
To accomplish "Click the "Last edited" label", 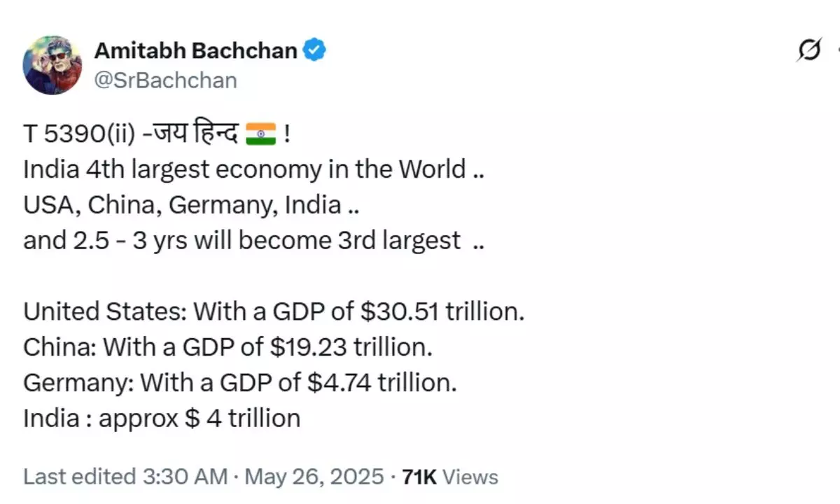I will (x=80, y=477).
